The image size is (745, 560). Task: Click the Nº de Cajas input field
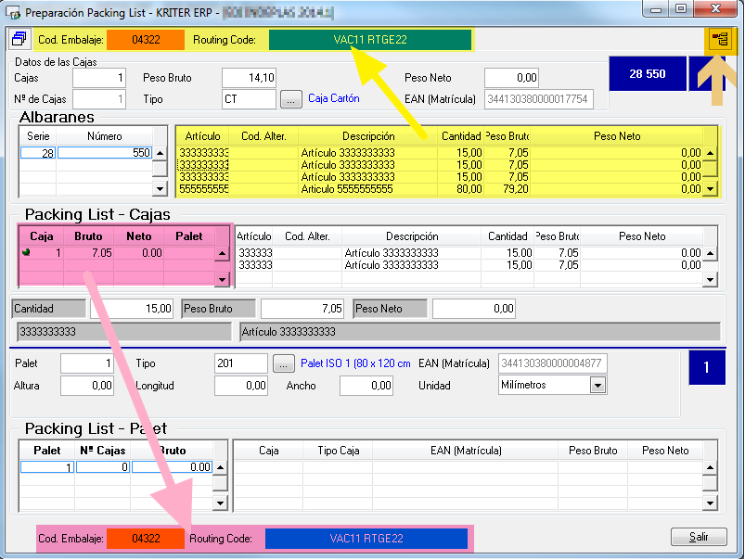(99, 99)
